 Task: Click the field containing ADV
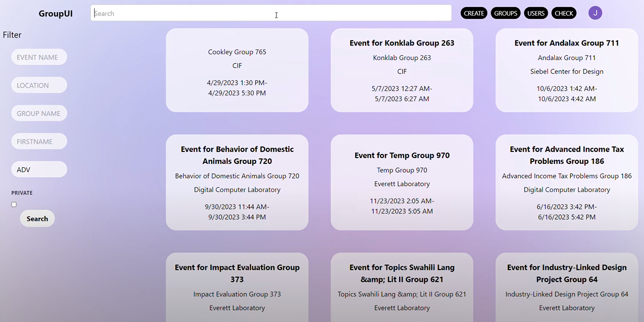click(x=39, y=170)
